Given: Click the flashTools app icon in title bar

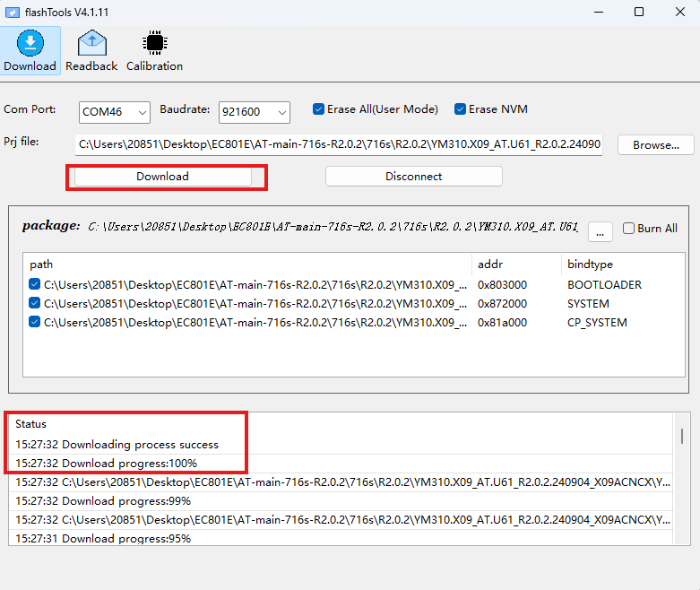Looking at the screenshot, I should [14, 12].
